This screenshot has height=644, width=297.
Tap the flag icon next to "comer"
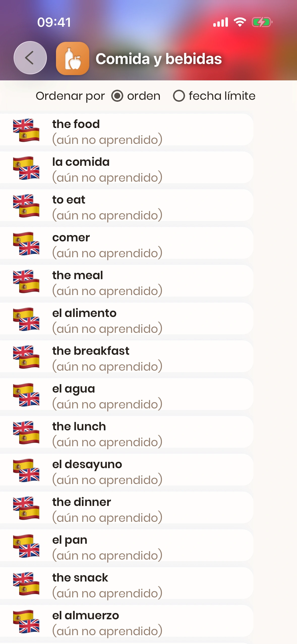26,243
